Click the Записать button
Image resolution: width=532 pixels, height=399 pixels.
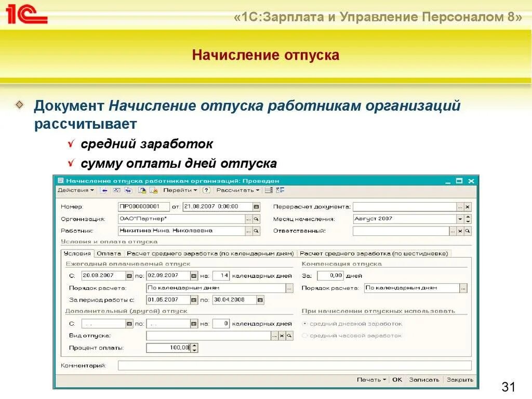tap(424, 380)
